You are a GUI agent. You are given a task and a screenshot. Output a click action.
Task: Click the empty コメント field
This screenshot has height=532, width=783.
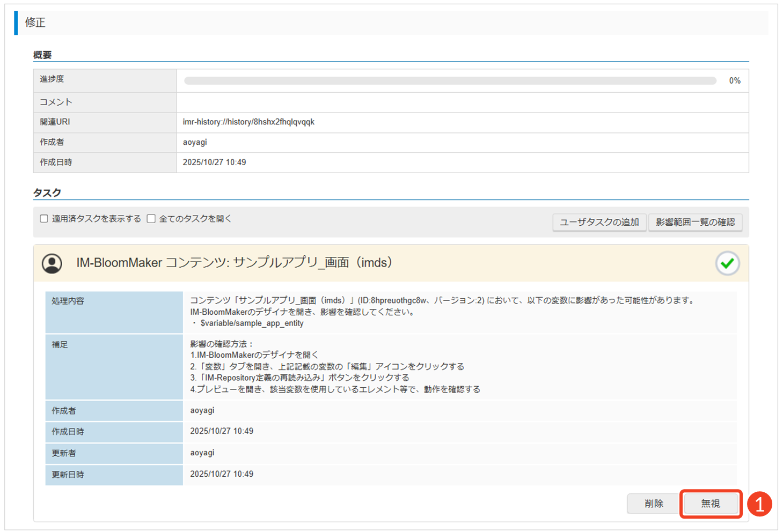(x=462, y=102)
